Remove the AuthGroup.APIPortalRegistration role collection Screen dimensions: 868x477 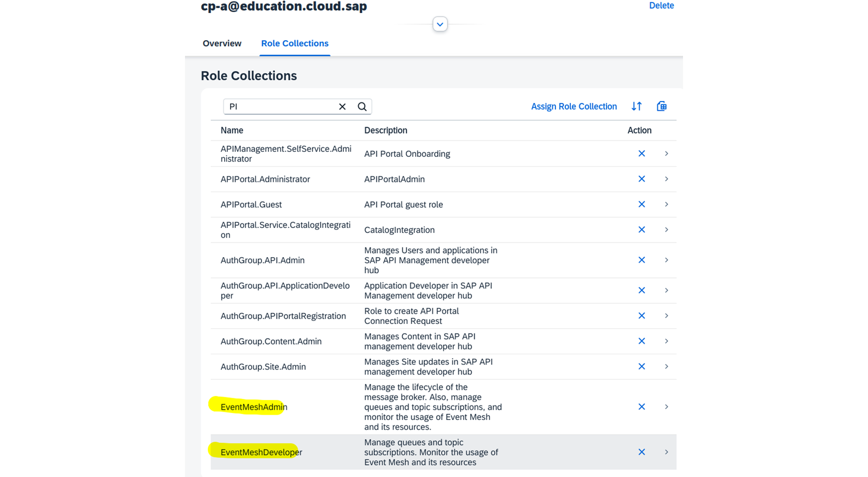[x=641, y=316]
